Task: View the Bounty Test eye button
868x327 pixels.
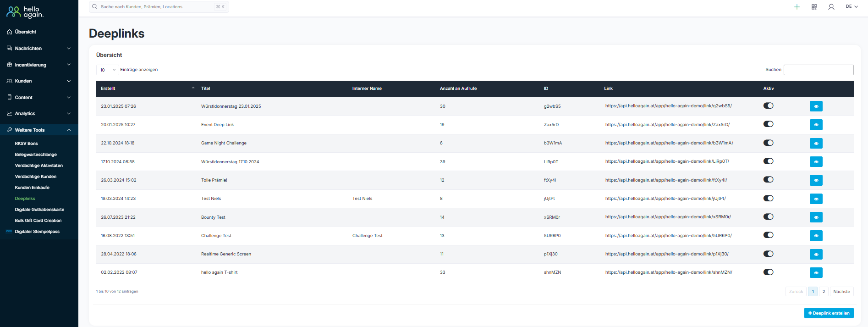Action: click(816, 217)
